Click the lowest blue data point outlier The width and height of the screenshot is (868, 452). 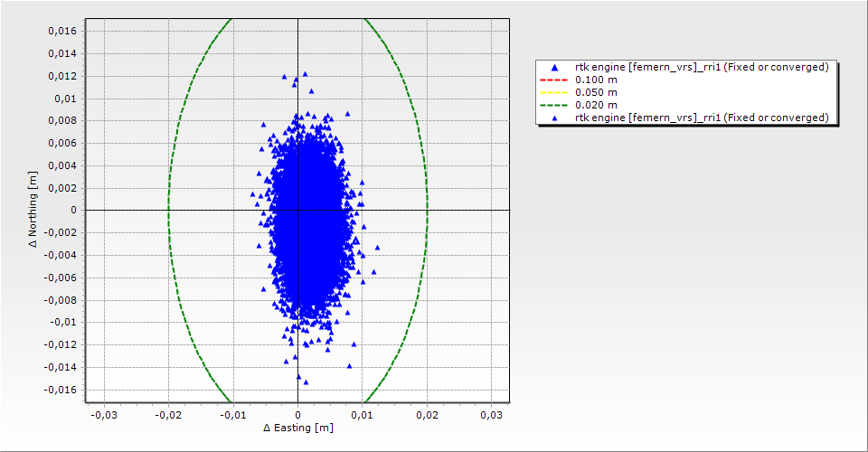306,381
